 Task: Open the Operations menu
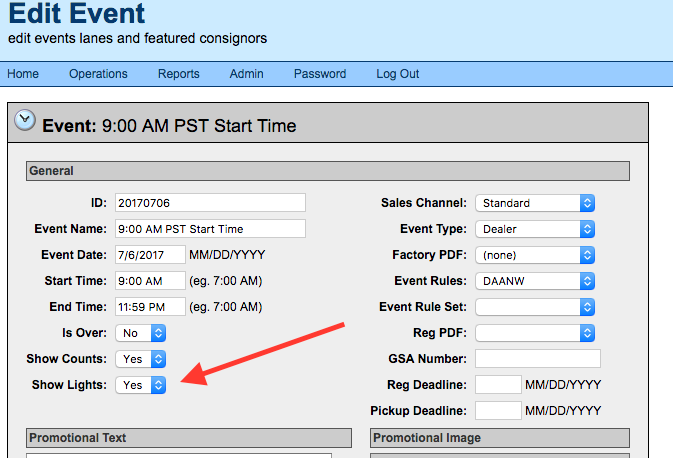[x=98, y=74]
